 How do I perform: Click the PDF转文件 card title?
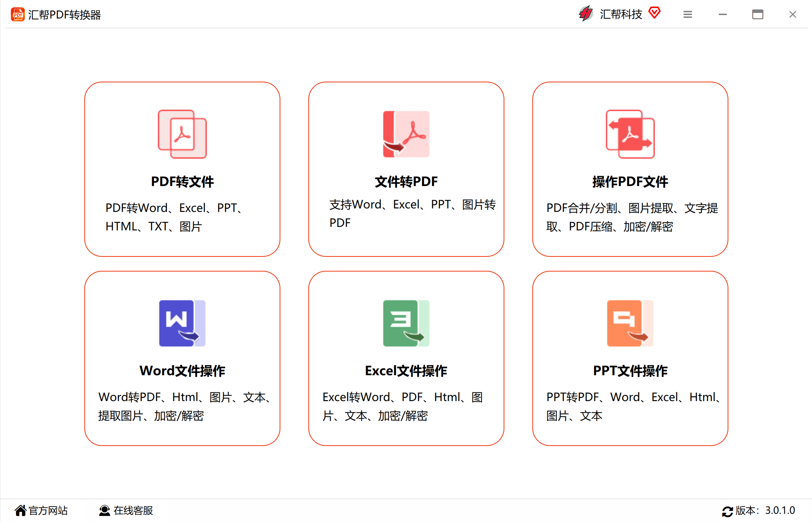(182, 181)
